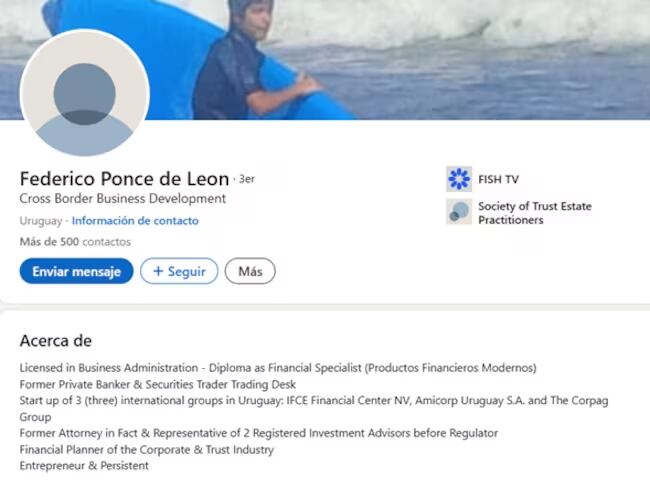The image size is (650, 497).
Task: Click the Society of Trust Estate Practitioners logo
Action: (459, 213)
